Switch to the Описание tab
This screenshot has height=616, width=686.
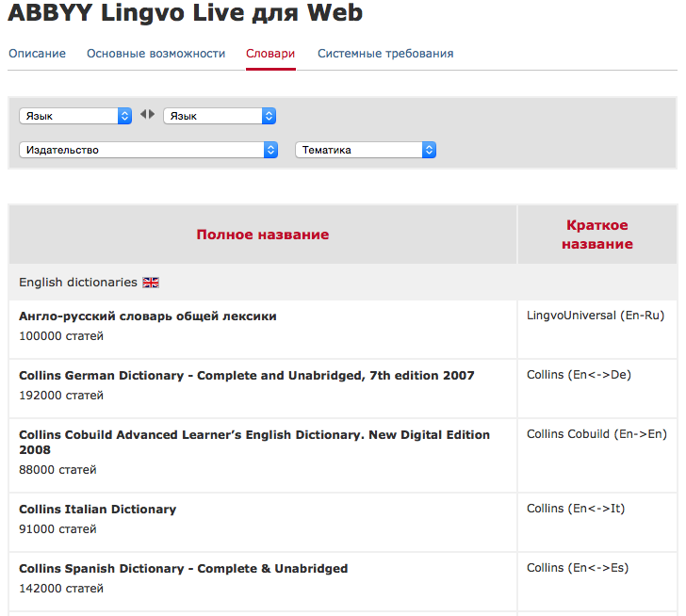(38, 54)
